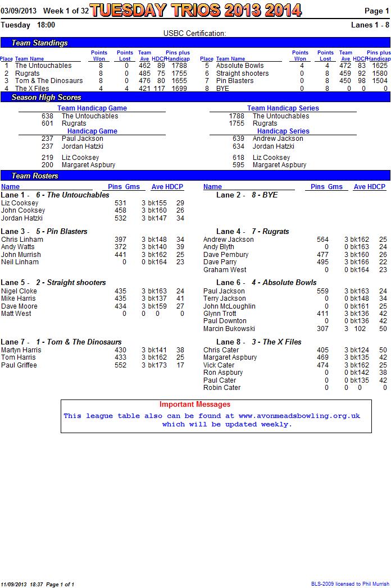Screen dimensions: 391x588
Task: Select the "03/09/2013" date in header
Action: pyautogui.click(x=19, y=11)
